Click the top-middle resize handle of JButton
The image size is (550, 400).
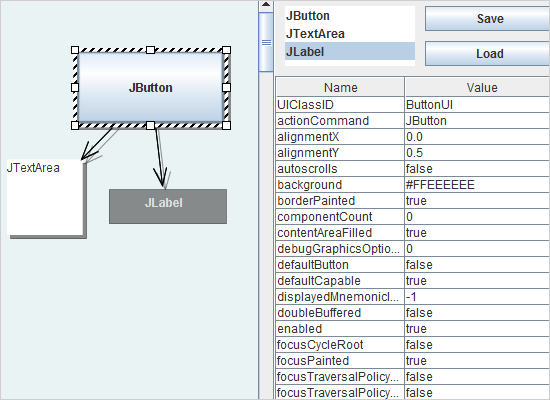tap(150, 50)
